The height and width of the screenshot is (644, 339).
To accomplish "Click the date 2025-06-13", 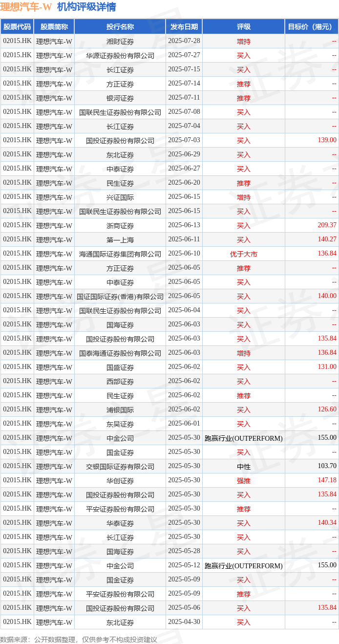I will click(184, 225).
